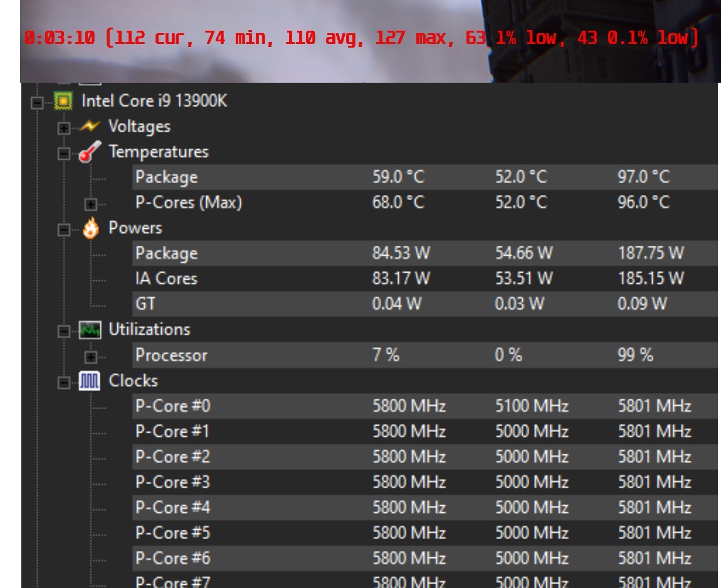
Task: Collapse the Utilizations section
Action: 64,331
